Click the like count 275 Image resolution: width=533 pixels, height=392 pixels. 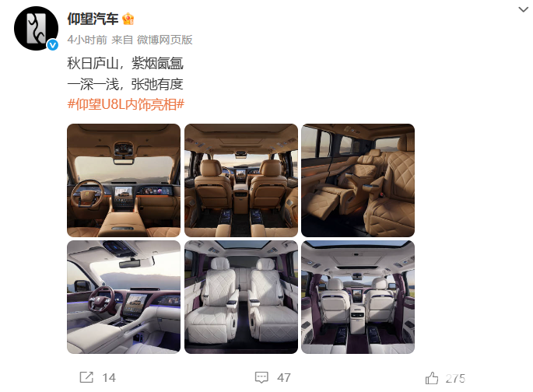455,379
